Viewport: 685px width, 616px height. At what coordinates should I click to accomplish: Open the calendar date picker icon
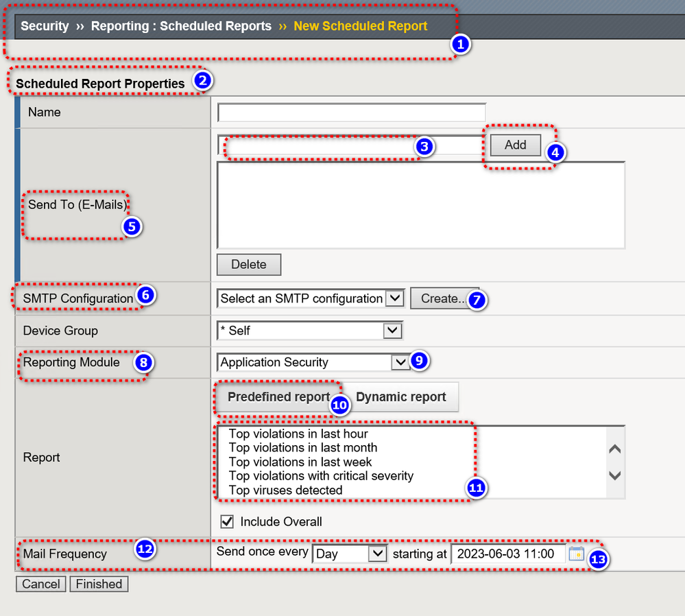(576, 554)
